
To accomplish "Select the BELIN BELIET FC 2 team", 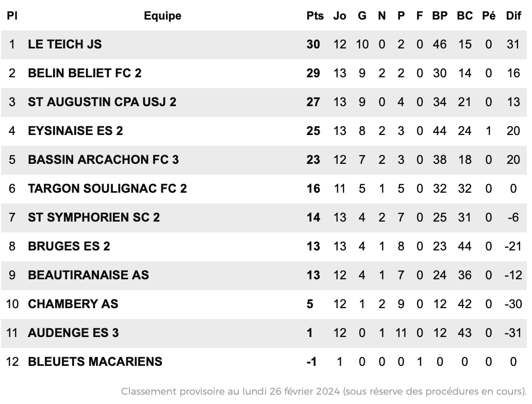I will point(85,73).
